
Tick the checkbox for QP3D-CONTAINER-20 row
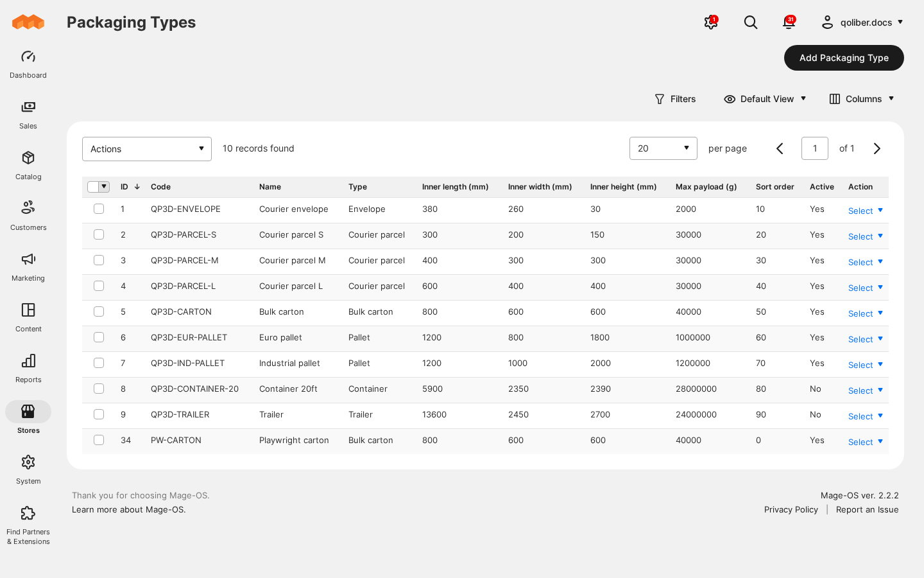(99, 389)
